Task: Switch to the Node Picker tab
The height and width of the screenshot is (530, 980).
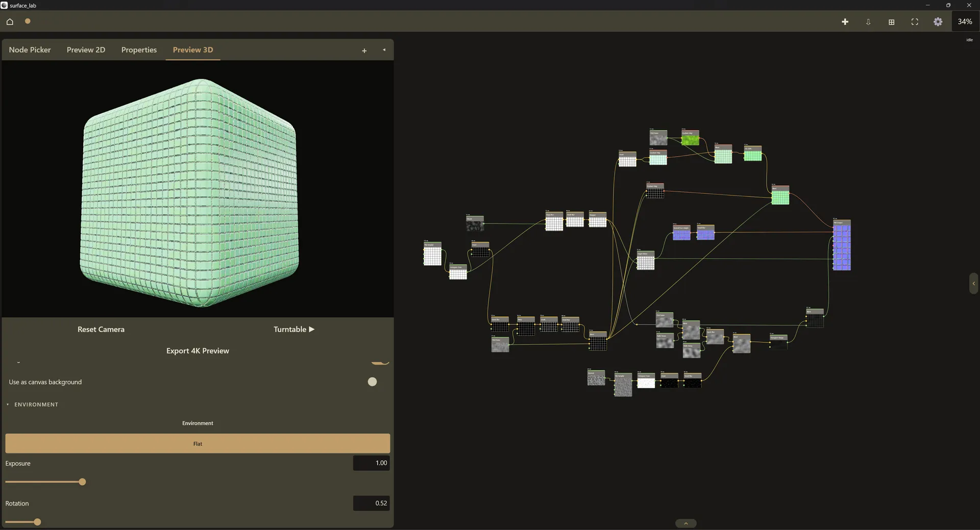Action: click(30, 49)
